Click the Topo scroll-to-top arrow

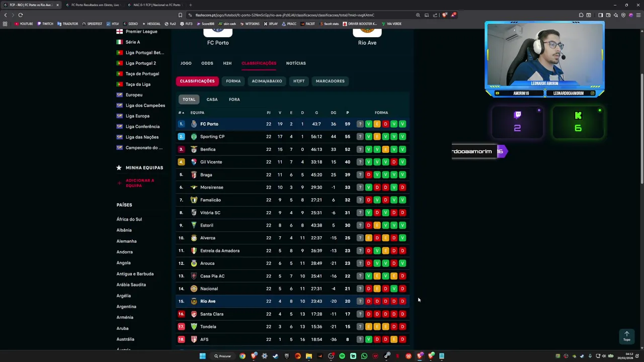(627, 336)
